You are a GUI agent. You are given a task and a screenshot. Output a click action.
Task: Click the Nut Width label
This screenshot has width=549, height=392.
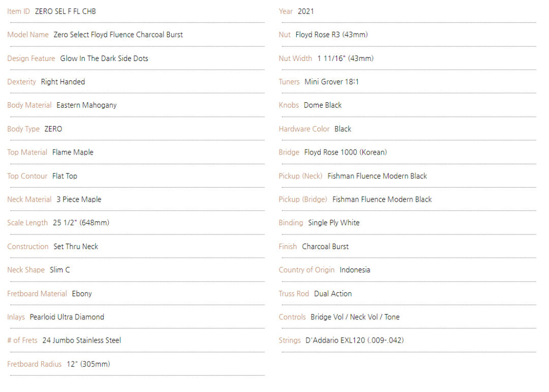pyautogui.click(x=295, y=58)
